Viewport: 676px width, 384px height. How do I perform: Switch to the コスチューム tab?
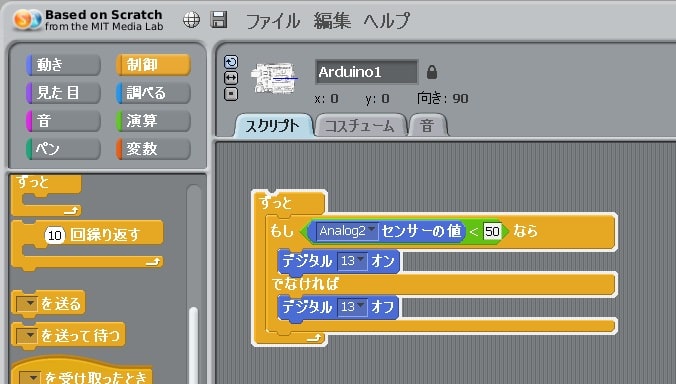click(x=360, y=126)
